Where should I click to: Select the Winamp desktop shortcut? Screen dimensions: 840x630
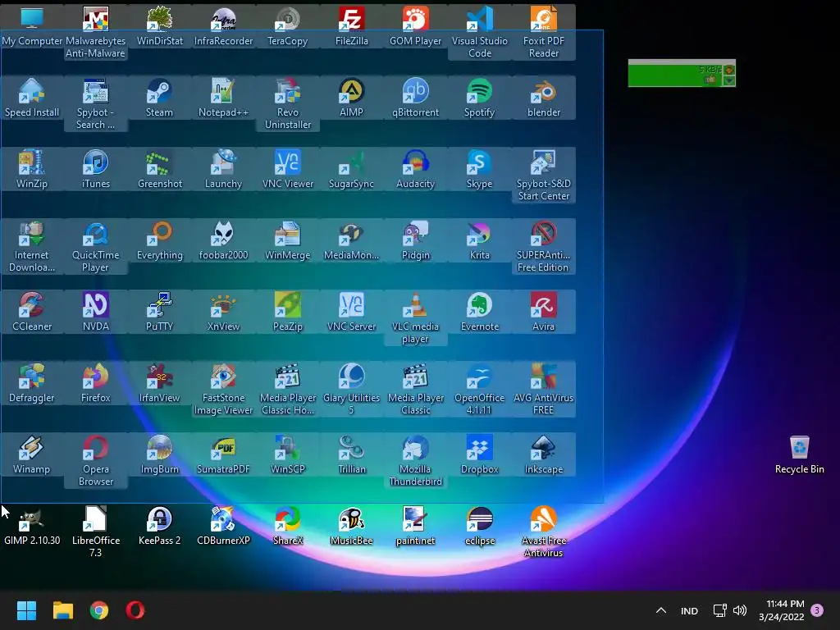click(32, 454)
